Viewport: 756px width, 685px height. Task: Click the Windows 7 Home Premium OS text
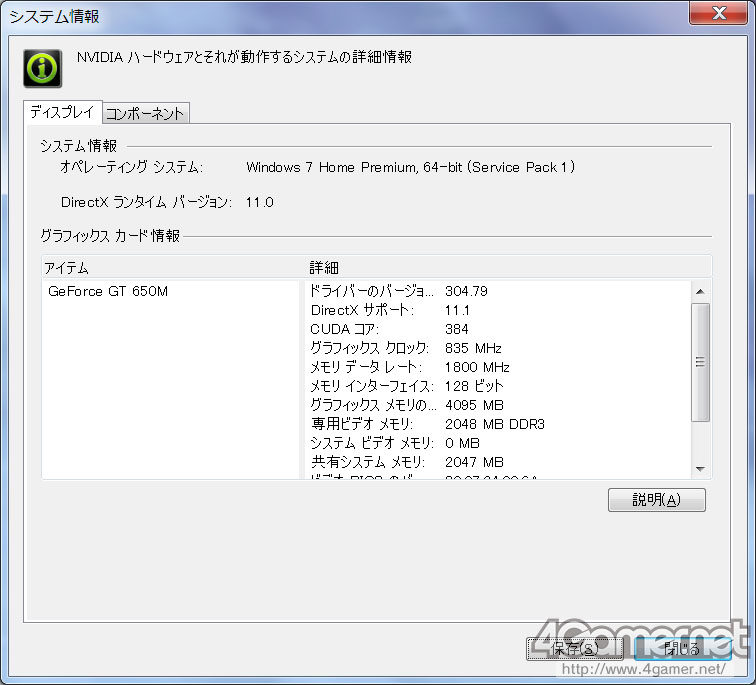(x=410, y=167)
